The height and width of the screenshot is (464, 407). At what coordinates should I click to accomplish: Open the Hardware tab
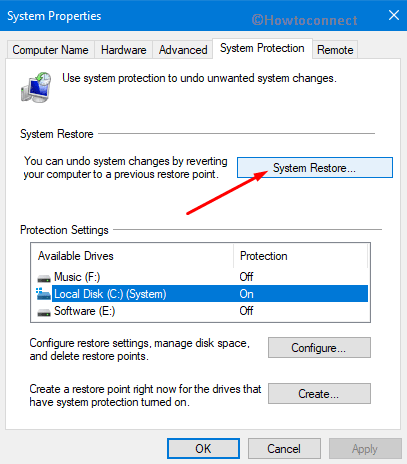coord(124,50)
